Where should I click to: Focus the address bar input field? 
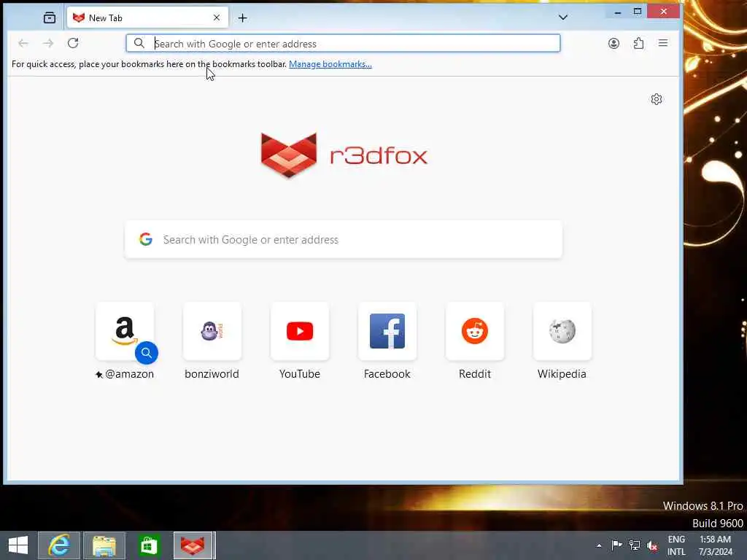343,43
